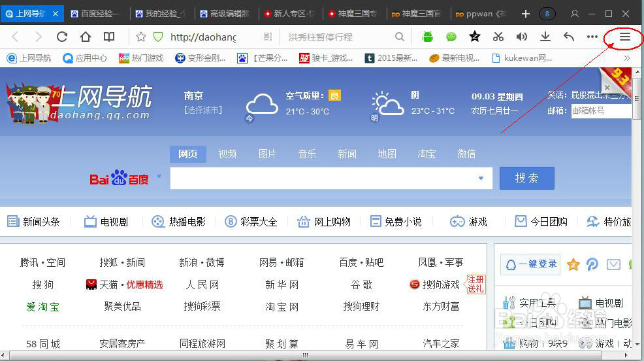The height and width of the screenshot is (361, 644).
Task: Open the hamburger main menu
Action: click(x=625, y=37)
